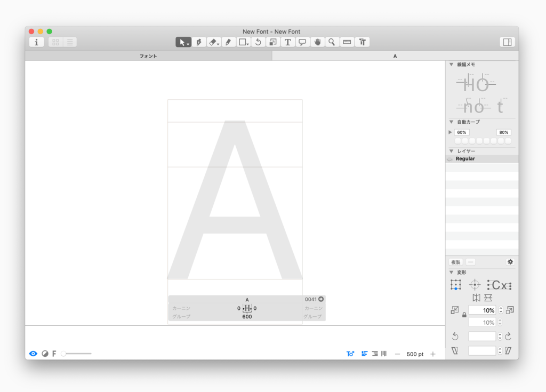This screenshot has width=546, height=392.
Task: Pick the Pencil tool
Action: tap(228, 42)
